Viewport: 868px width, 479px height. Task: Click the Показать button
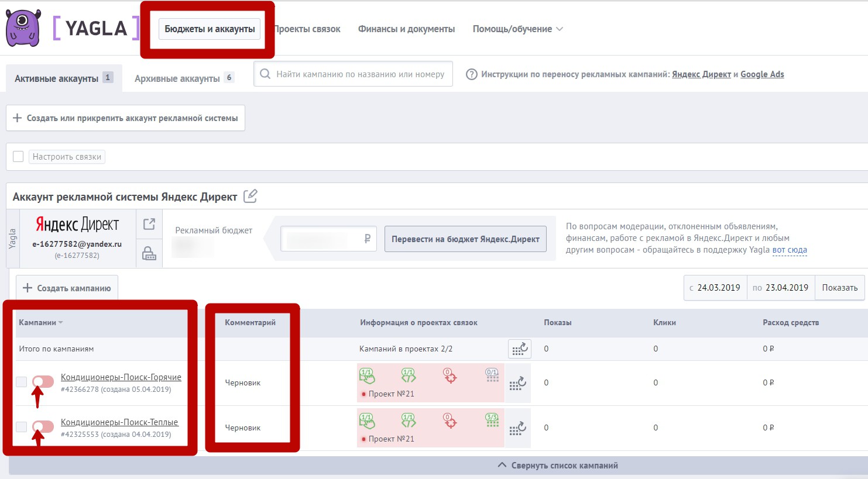pos(839,288)
